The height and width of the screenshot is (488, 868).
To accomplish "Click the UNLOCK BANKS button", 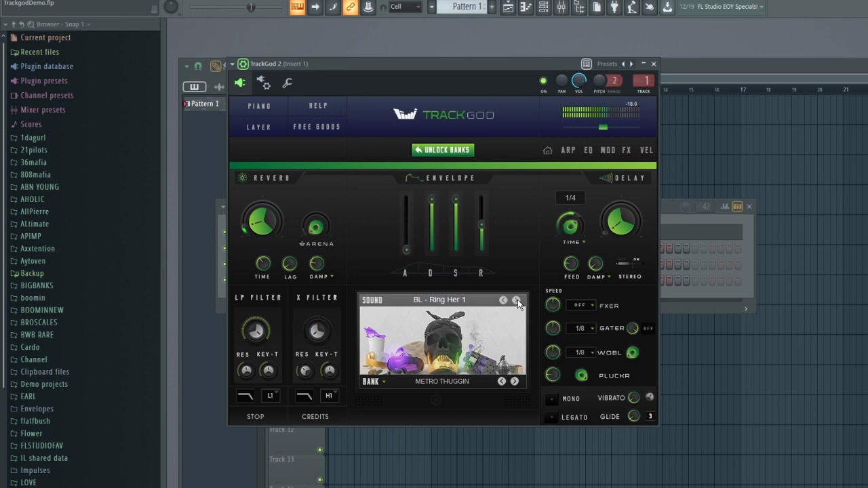I will point(443,150).
